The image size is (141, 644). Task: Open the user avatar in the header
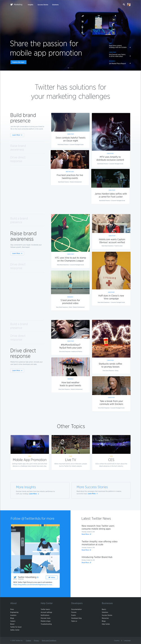(x=129, y=5)
